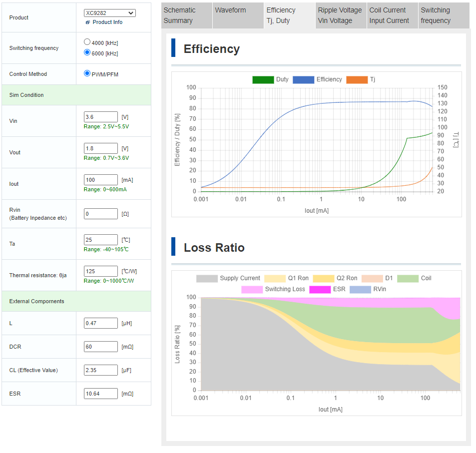
Task: Toggle the green Duty legend swatch
Action: (x=263, y=79)
